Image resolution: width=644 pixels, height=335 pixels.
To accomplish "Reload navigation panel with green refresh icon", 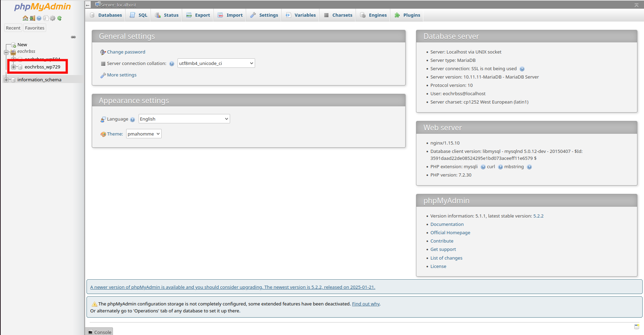I will [59, 18].
